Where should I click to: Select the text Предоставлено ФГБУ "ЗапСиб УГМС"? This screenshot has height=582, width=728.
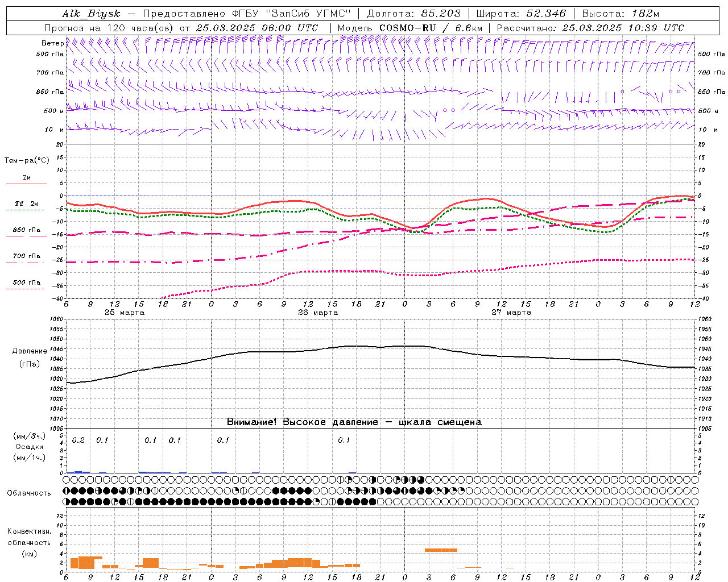[x=247, y=14]
